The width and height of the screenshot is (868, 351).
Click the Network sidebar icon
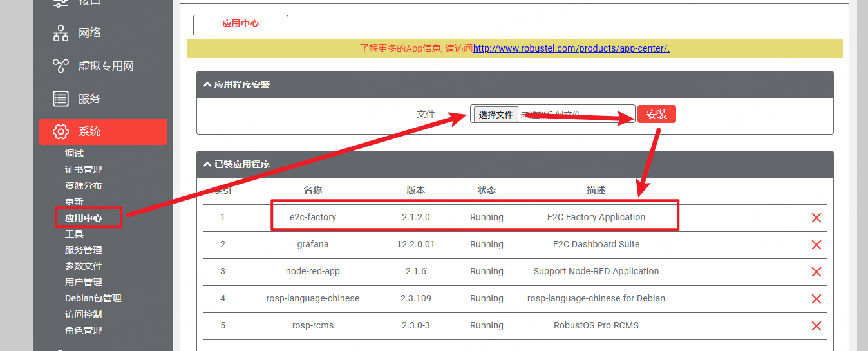(x=61, y=33)
